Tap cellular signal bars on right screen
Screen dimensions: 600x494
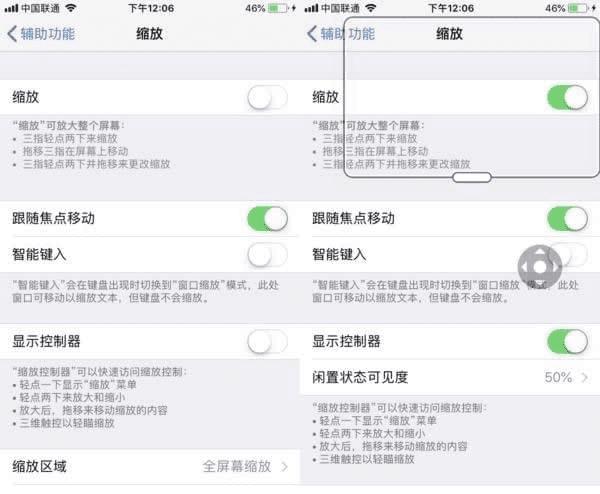pyautogui.click(x=311, y=8)
